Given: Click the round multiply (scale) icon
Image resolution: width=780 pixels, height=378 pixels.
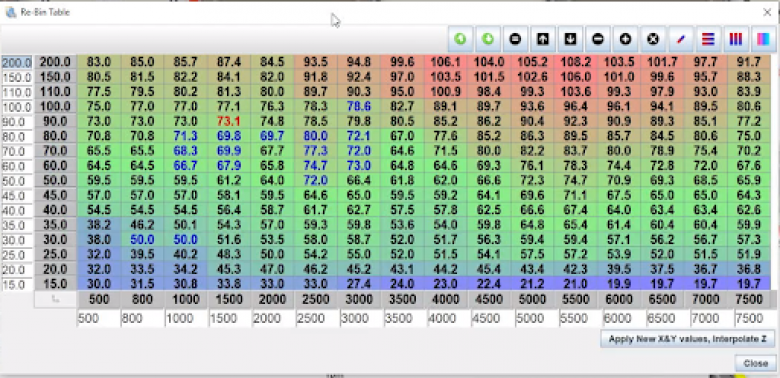Looking at the screenshot, I should [653, 39].
